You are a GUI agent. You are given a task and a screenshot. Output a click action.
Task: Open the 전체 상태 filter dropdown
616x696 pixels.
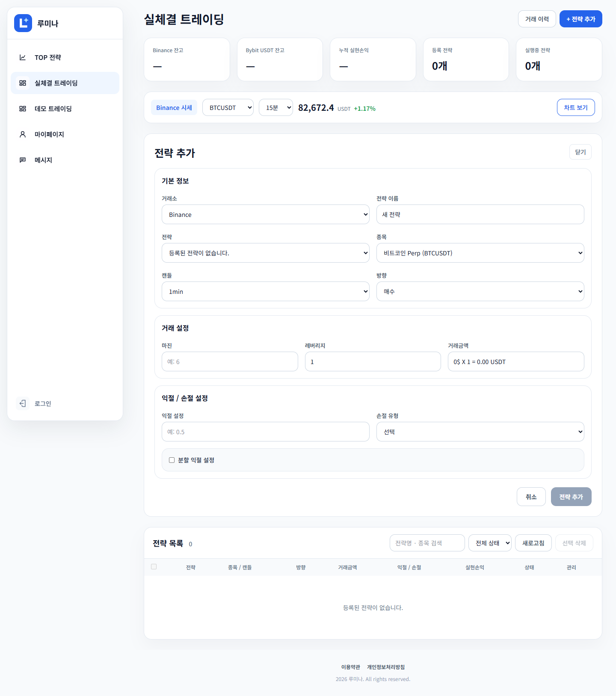pos(490,543)
